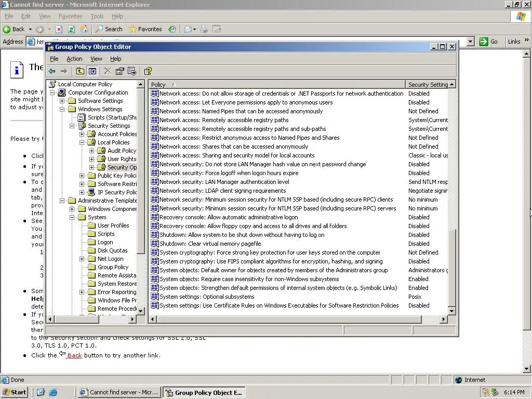Click the Up one level folder icon
The image size is (532, 399).
[x=80, y=71]
